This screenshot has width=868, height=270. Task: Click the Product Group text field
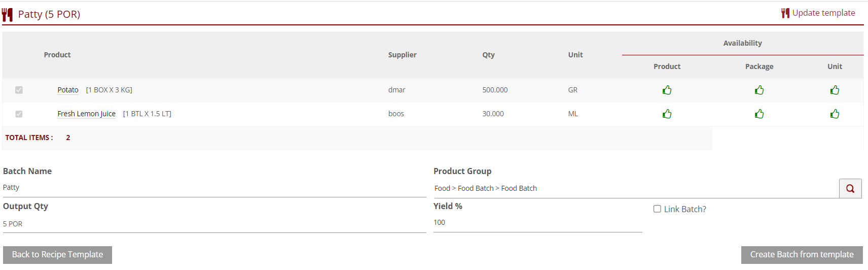pyautogui.click(x=636, y=188)
